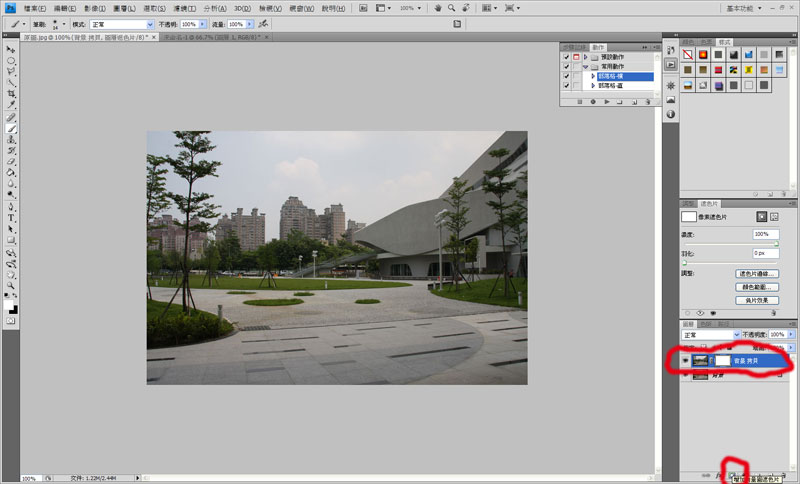Open the brush 模式 blend mode dropdown

[x=121, y=23]
